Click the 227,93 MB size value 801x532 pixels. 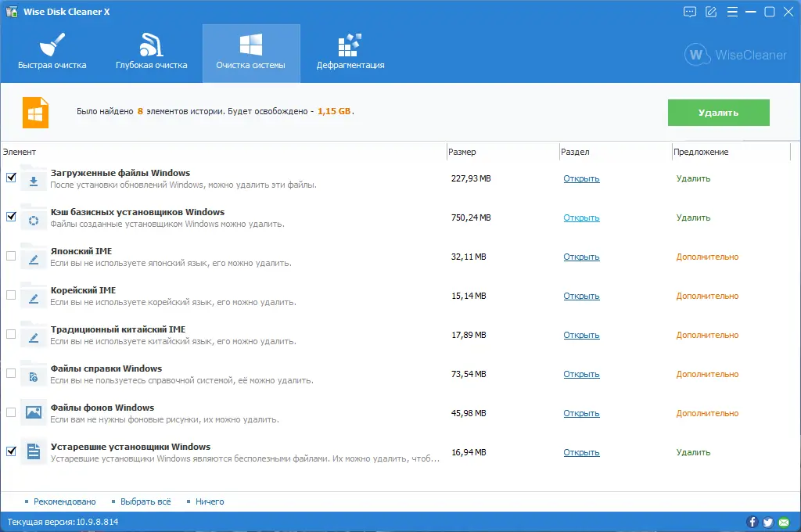pyautogui.click(x=471, y=178)
